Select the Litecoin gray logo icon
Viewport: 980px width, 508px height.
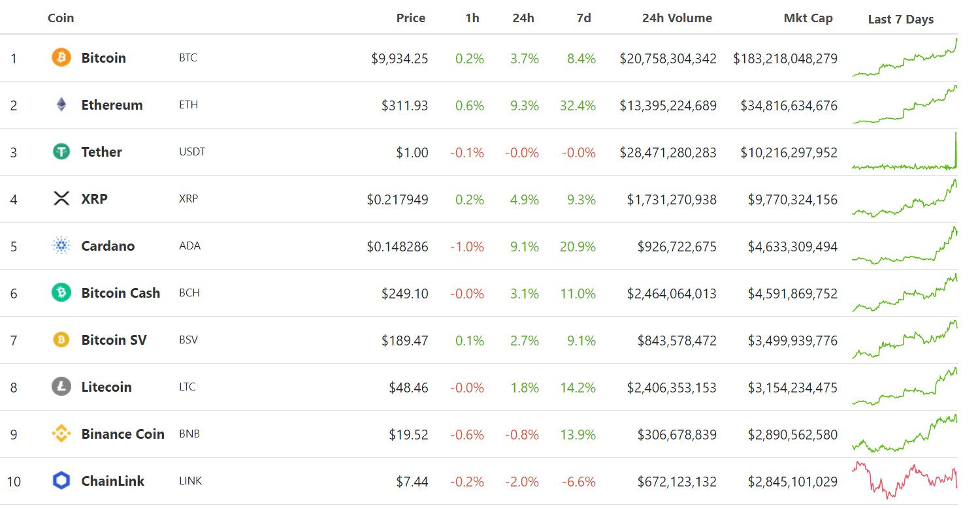pos(61,387)
